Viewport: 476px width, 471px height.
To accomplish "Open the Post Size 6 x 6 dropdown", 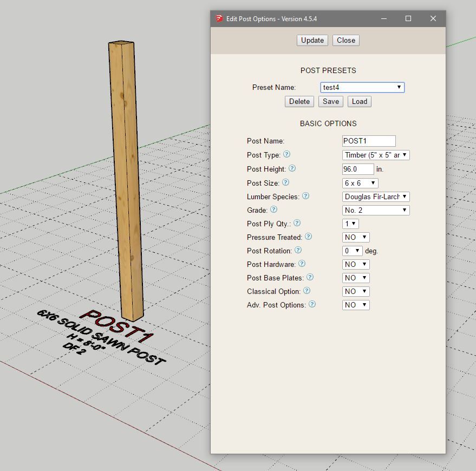I will pos(360,183).
